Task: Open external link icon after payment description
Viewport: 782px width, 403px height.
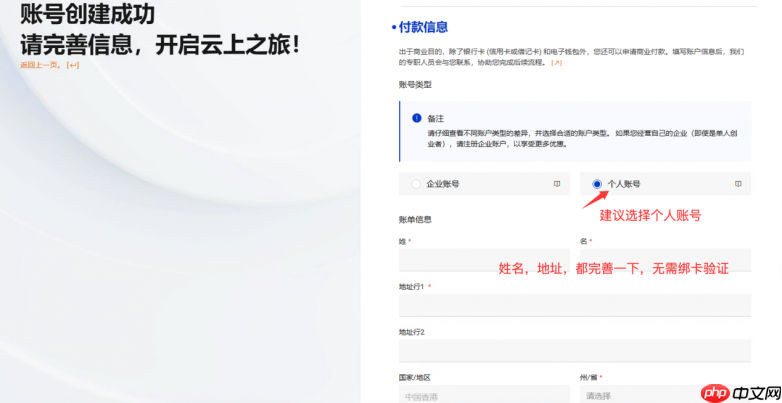Action: pyautogui.click(x=556, y=63)
